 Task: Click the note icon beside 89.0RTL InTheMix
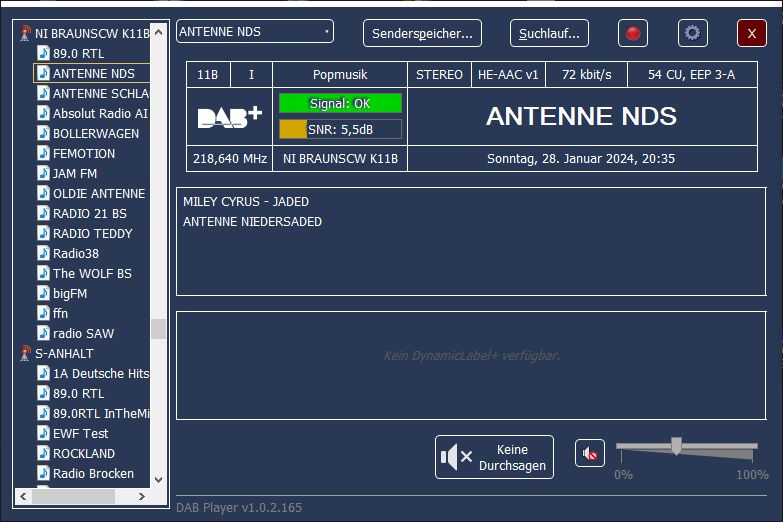43,413
